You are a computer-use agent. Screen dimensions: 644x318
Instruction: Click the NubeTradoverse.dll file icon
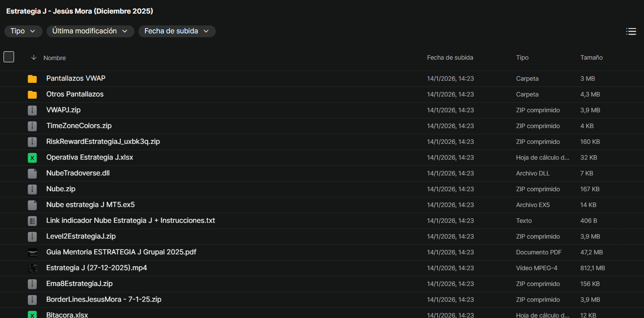32,174
